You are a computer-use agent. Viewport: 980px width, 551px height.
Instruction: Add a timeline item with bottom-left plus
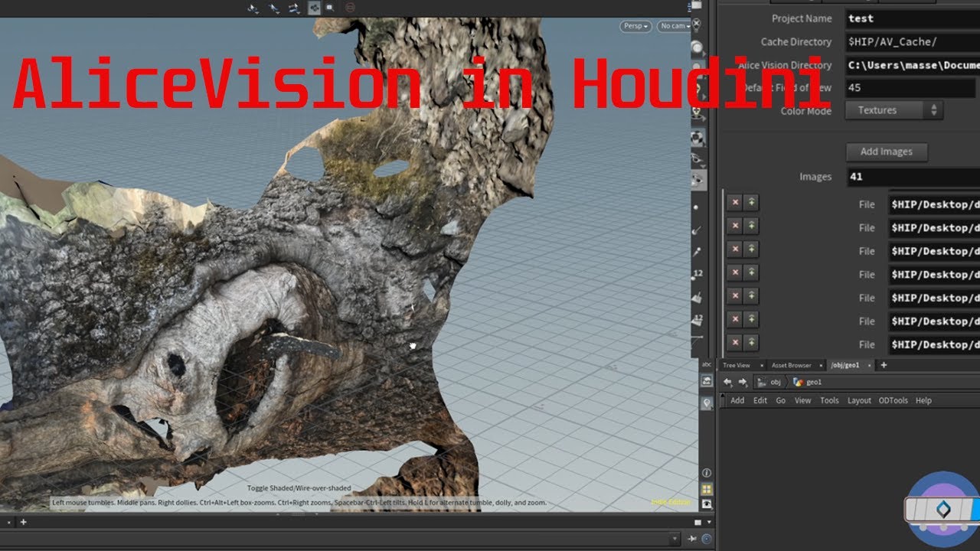click(x=23, y=522)
